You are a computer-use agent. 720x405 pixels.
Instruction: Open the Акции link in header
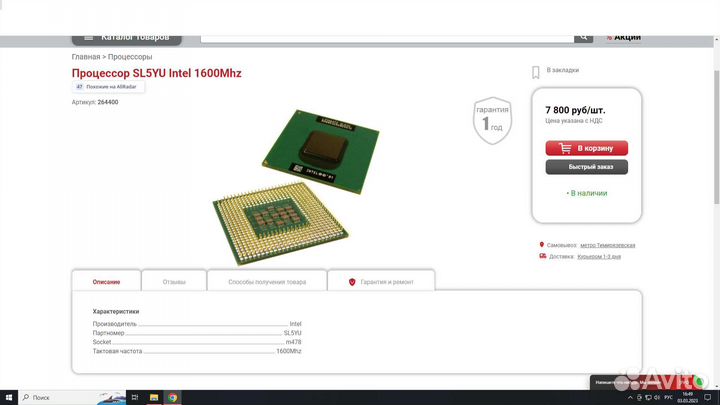624,38
